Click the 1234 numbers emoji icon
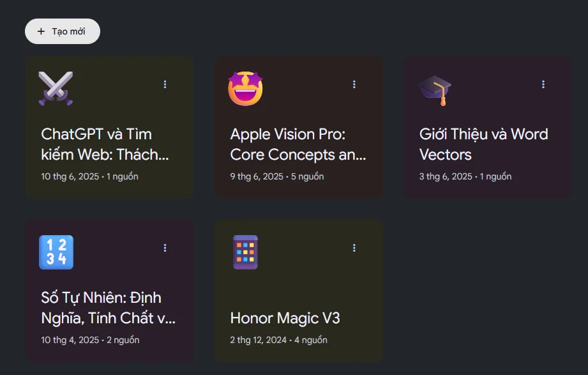 click(x=56, y=252)
